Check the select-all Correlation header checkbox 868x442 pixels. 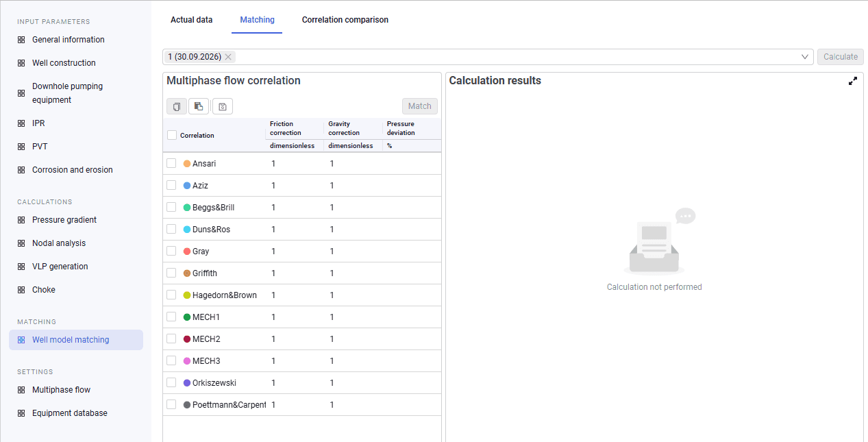(172, 135)
